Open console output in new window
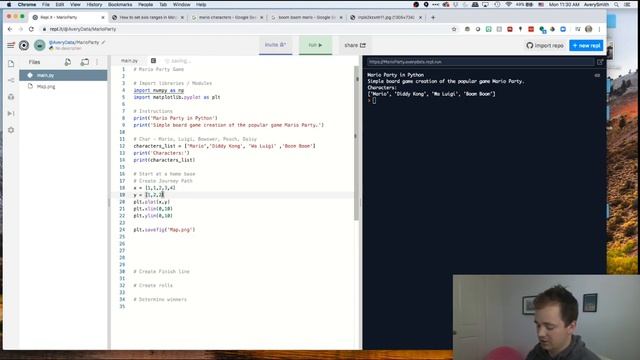 (600, 62)
